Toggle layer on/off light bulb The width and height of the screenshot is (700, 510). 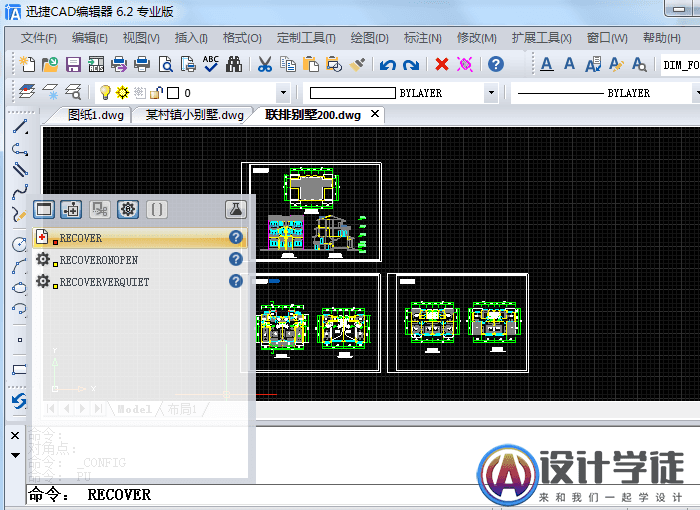click(105, 92)
